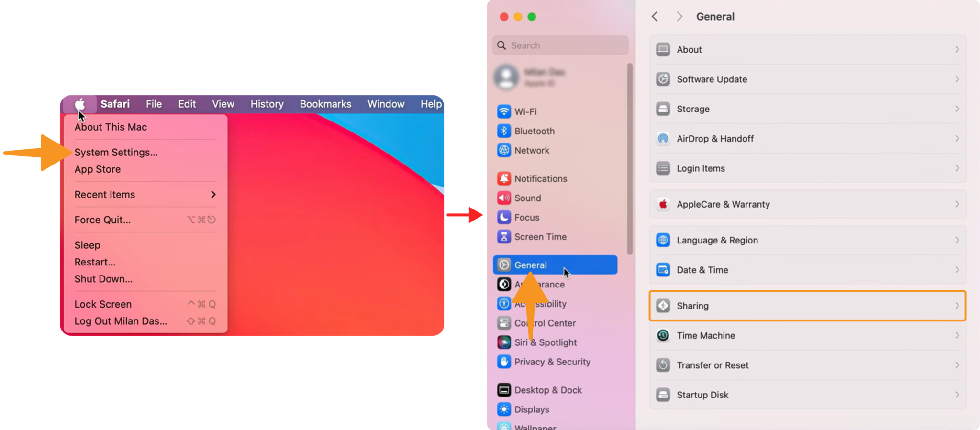Screen dimensions: 980x430
Task: Select the Software Update gear icon
Action: point(663,79)
